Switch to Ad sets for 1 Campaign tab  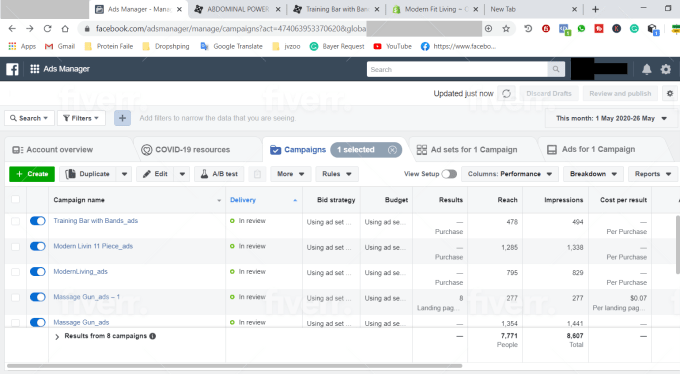pyautogui.click(x=467, y=150)
